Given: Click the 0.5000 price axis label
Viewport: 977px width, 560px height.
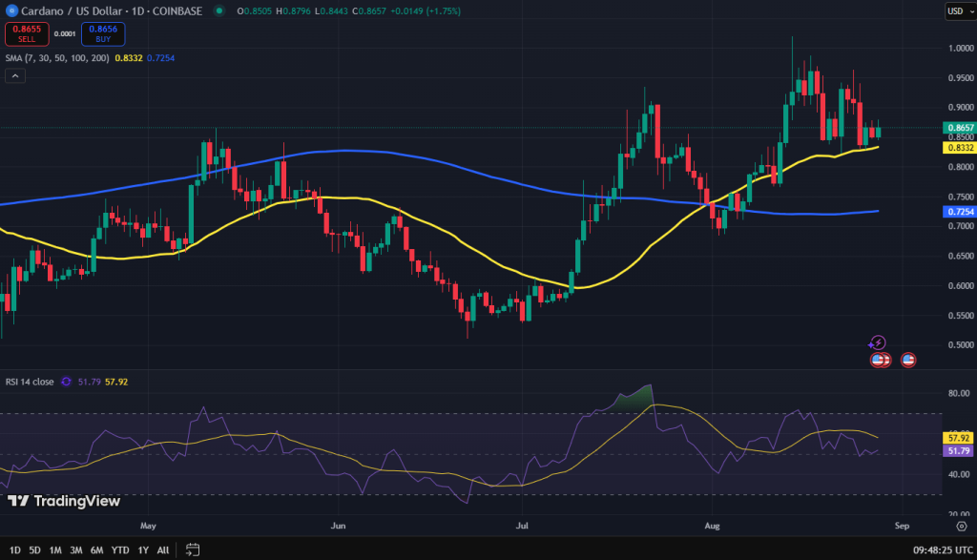Looking at the screenshot, I should pyautogui.click(x=961, y=345).
